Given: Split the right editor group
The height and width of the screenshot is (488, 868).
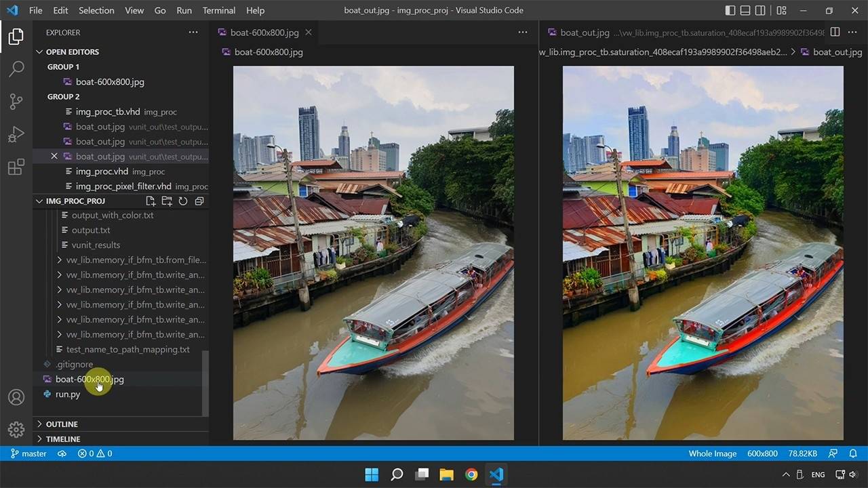Looking at the screenshot, I should coord(835,33).
